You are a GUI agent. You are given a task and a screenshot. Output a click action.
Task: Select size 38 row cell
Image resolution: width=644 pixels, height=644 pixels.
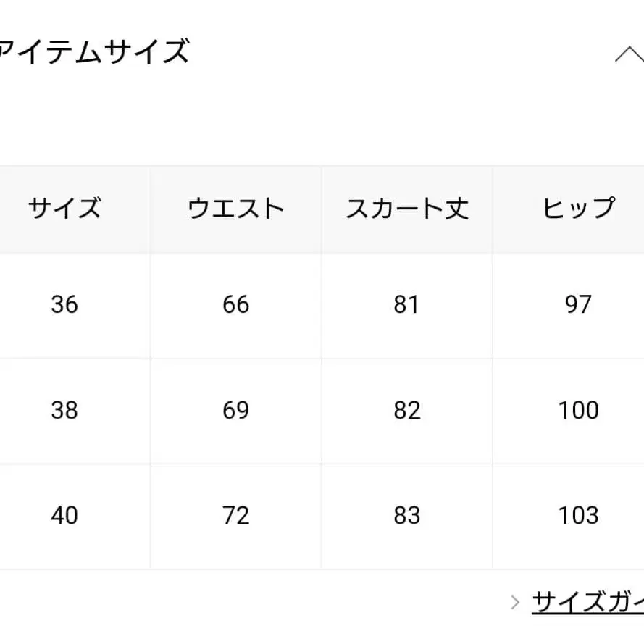(x=65, y=410)
